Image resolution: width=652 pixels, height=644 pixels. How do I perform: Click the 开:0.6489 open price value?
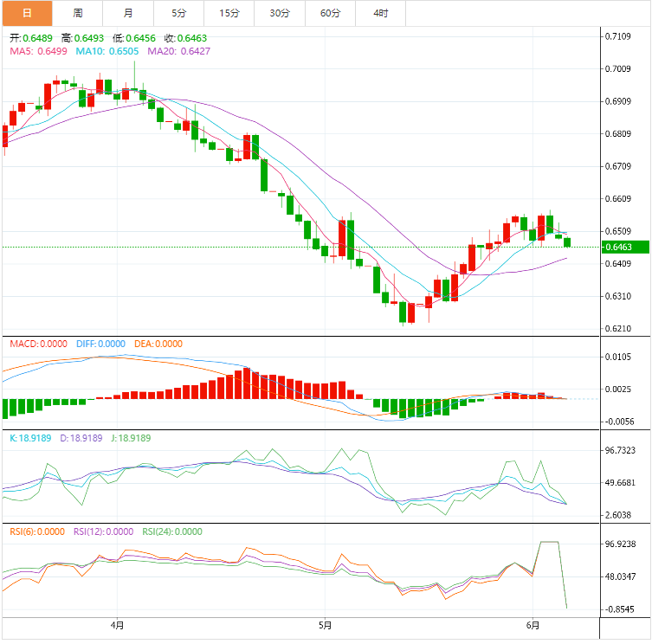pyautogui.click(x=31, y=38)
